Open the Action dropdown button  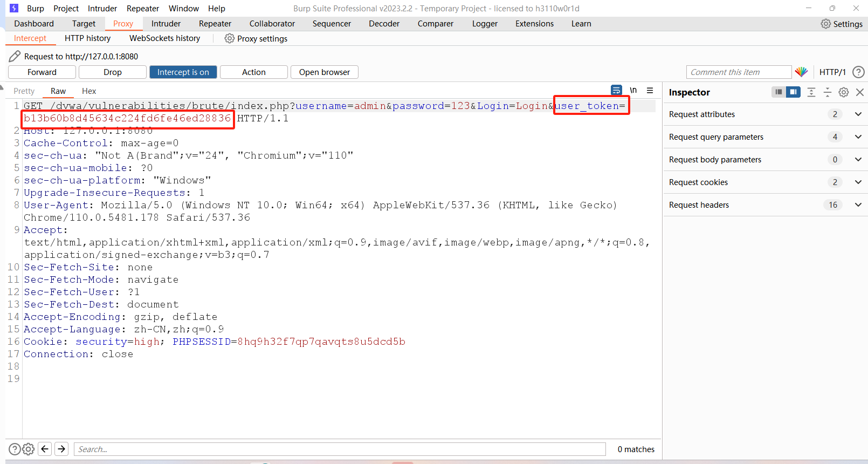click(254, 72)
